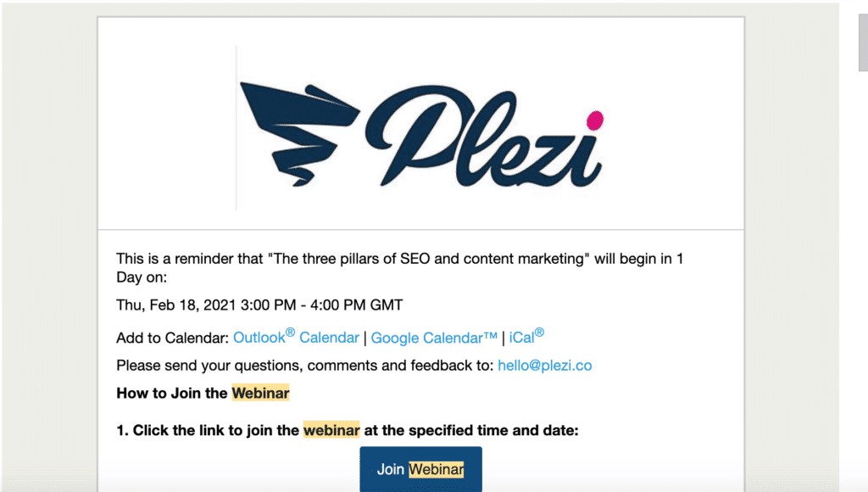
Task: Click highlighted 'Webinar' in How to Join heading
Action: coord(260,393)
